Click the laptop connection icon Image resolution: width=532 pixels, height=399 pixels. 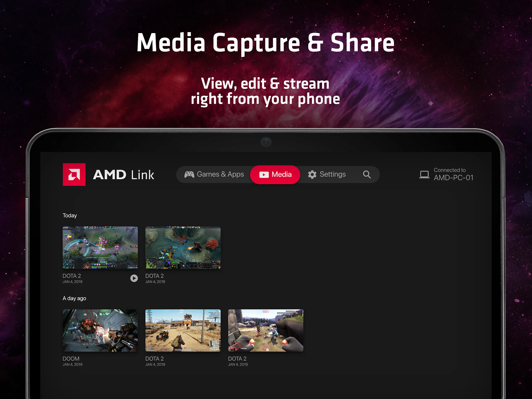point(424,174)
